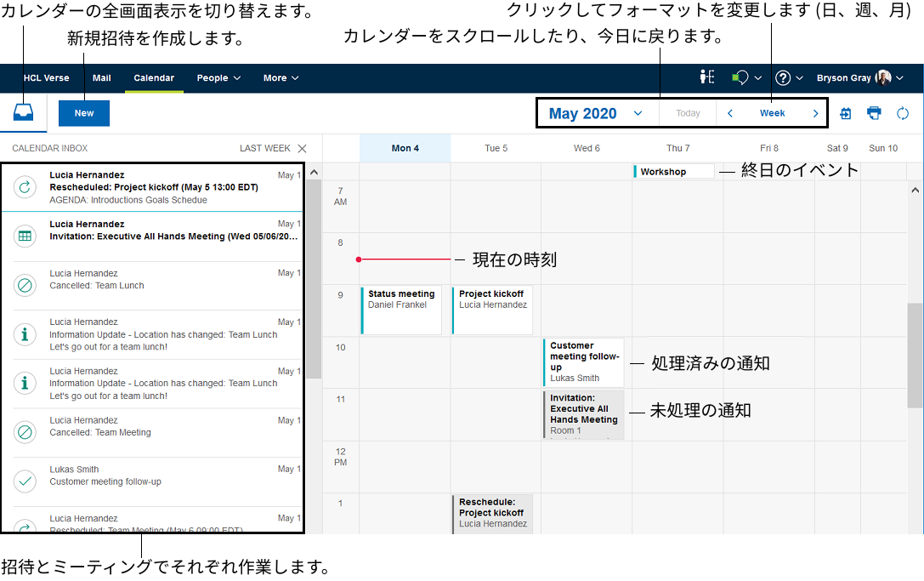This screenshot has width=924, height=581.
Task: Select the Tue 5 day header
Action: [496, 149]
